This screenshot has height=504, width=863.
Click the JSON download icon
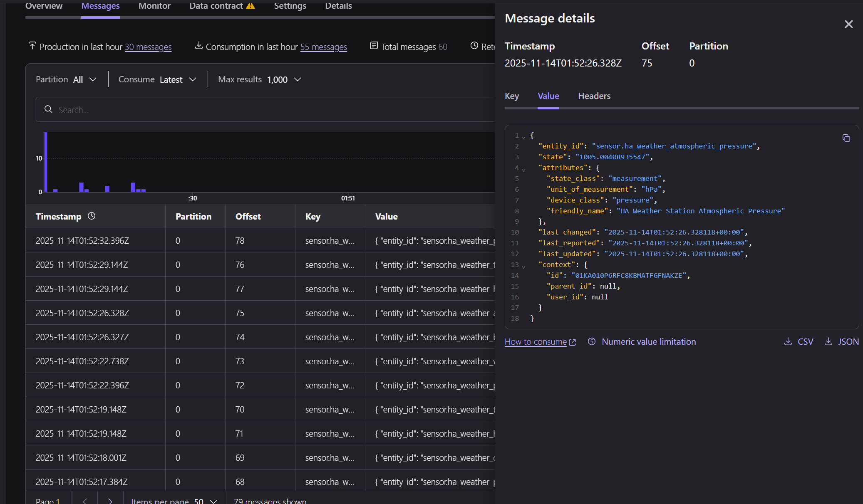828,341
